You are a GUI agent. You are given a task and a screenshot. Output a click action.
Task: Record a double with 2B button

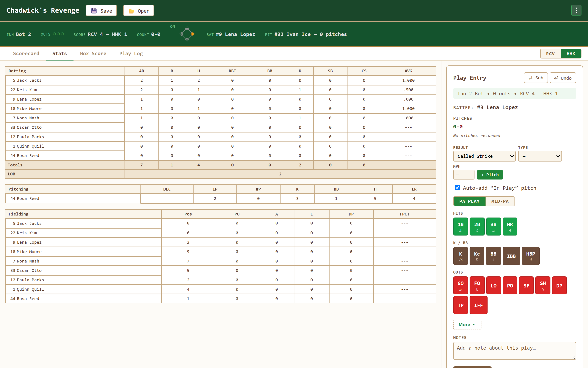[x=477, y=226]
